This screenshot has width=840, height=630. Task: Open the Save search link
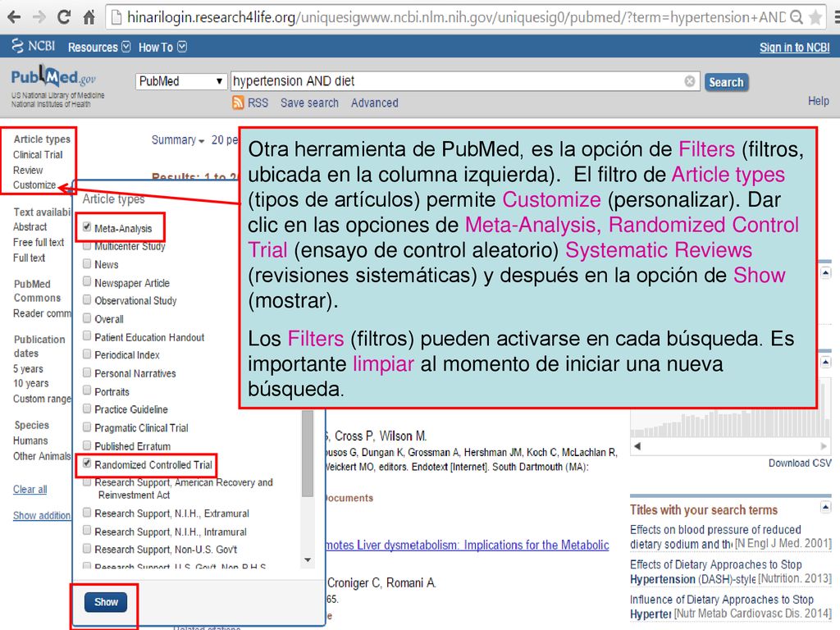[x=309, y=103]
